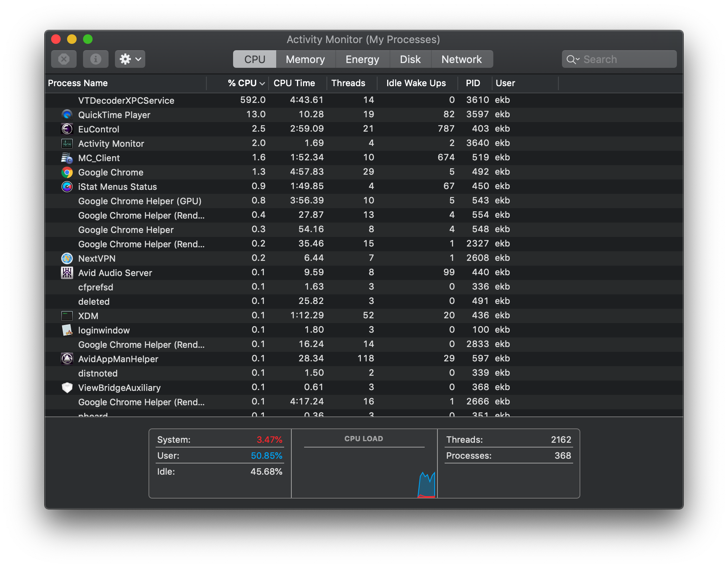Screen dimensions: 728x568
Task: Click the AvidAppManHelper icon
Action: point(67,359)
